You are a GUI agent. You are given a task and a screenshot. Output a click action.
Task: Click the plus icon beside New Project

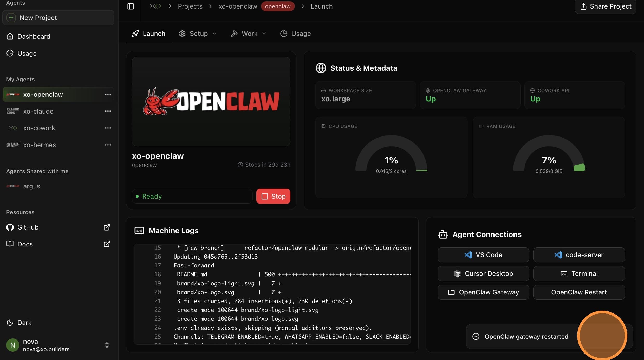pos(11,18)
